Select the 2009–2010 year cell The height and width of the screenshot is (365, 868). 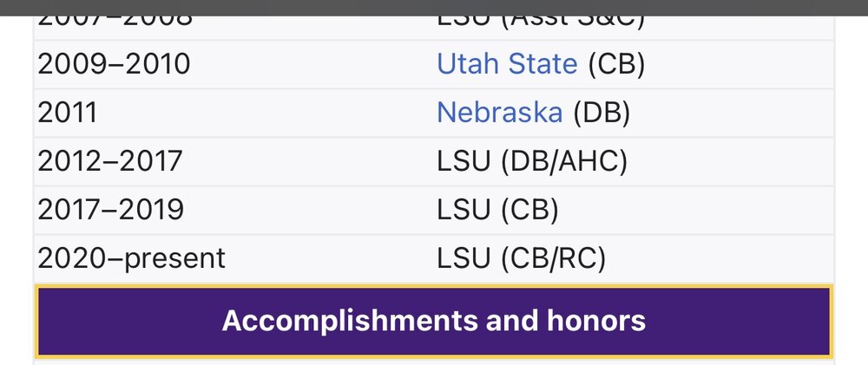[x=114, y=64]
